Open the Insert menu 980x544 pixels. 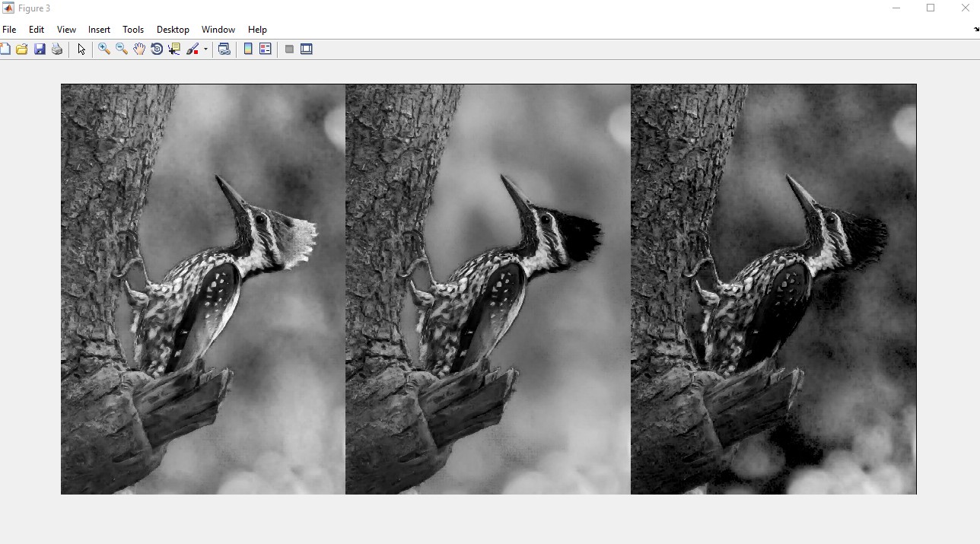(x=99, y=30)
